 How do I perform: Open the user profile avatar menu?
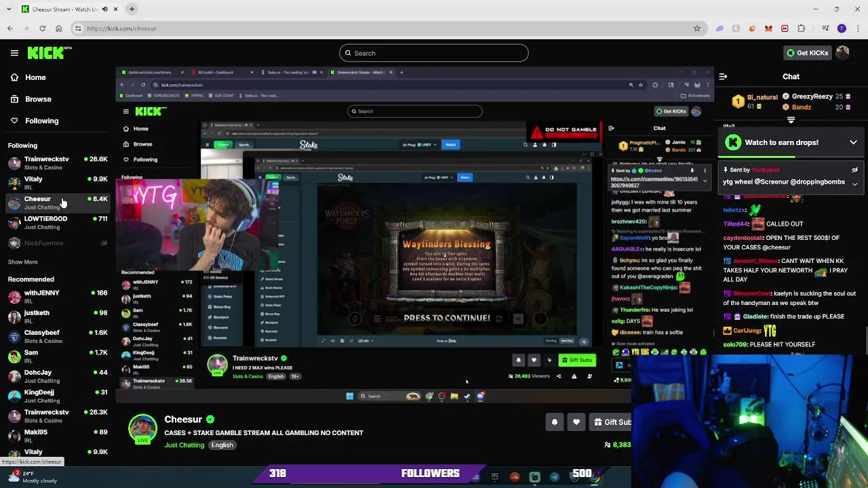click(x=843, y=53)
